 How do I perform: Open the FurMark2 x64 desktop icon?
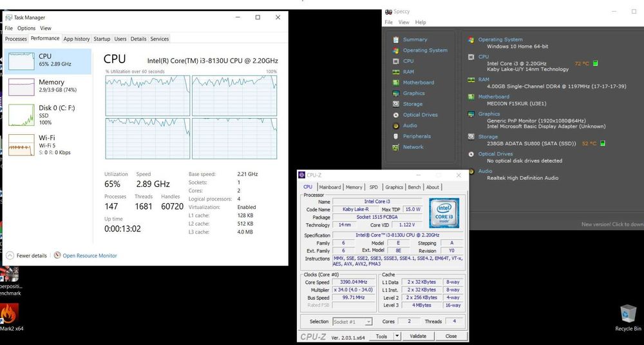coord(10,317)
